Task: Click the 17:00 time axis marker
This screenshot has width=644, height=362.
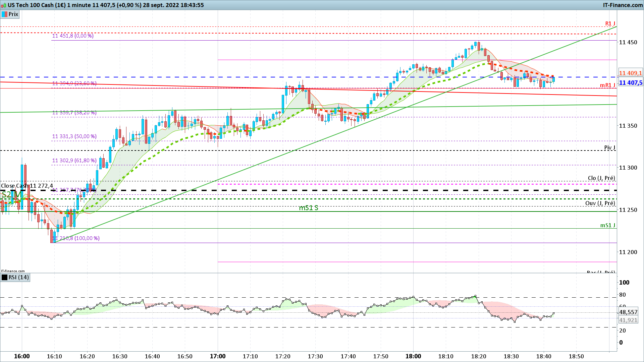Action: click(218, 356)
